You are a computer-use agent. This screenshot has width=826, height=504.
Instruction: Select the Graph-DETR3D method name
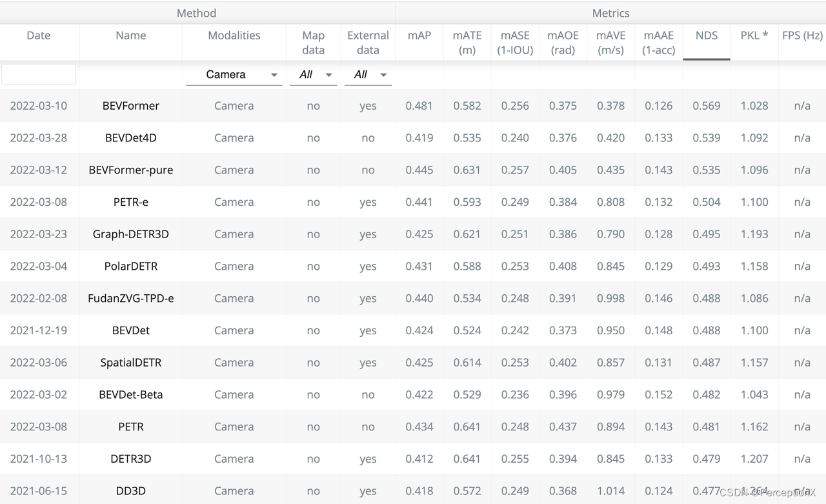click(x=131, y=234)
